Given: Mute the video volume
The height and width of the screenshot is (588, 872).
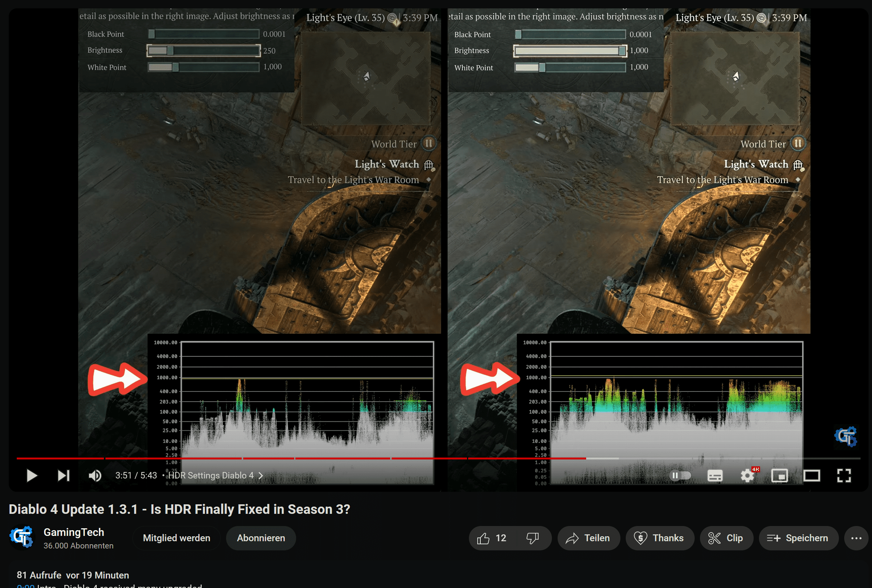Looking at the screenshot, I should tap(95, 475).
